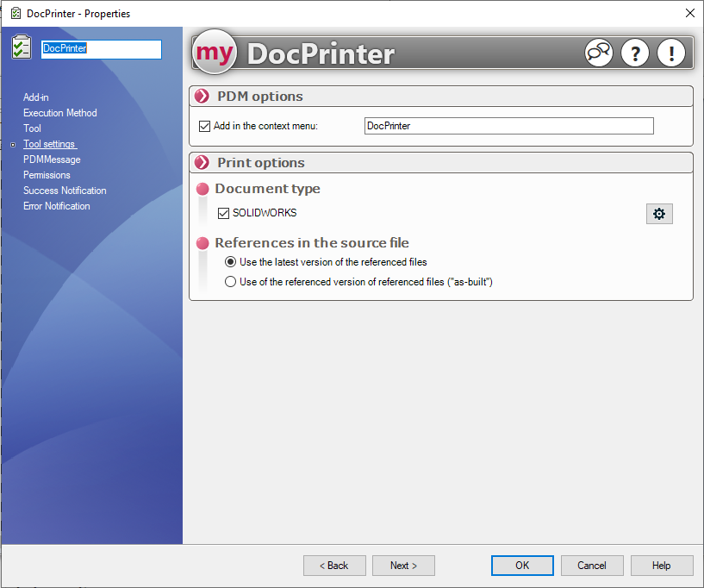This screenshot has height=588, width=704.
Task: Click the context menu name text field
Action: 508,126
